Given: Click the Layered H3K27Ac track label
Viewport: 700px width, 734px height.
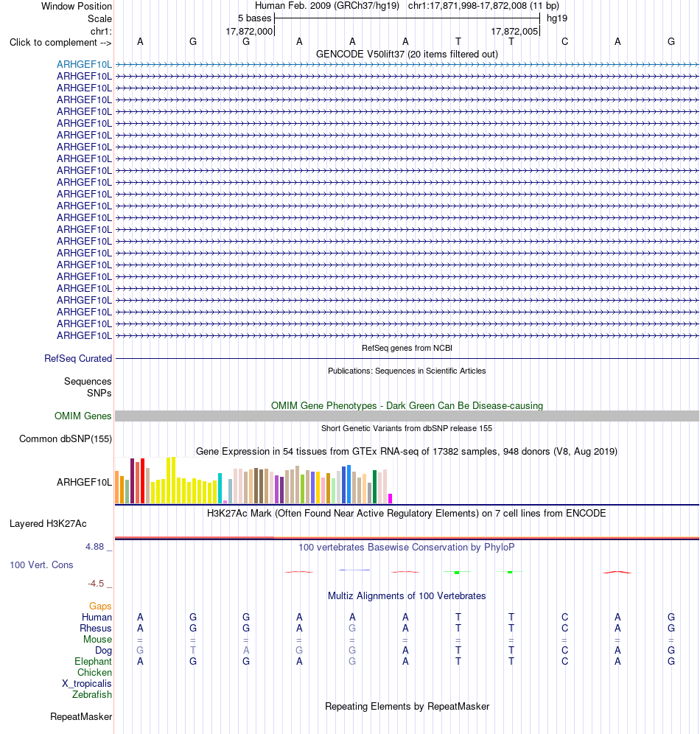Looking at the screenshot, I should click(48, 524).
